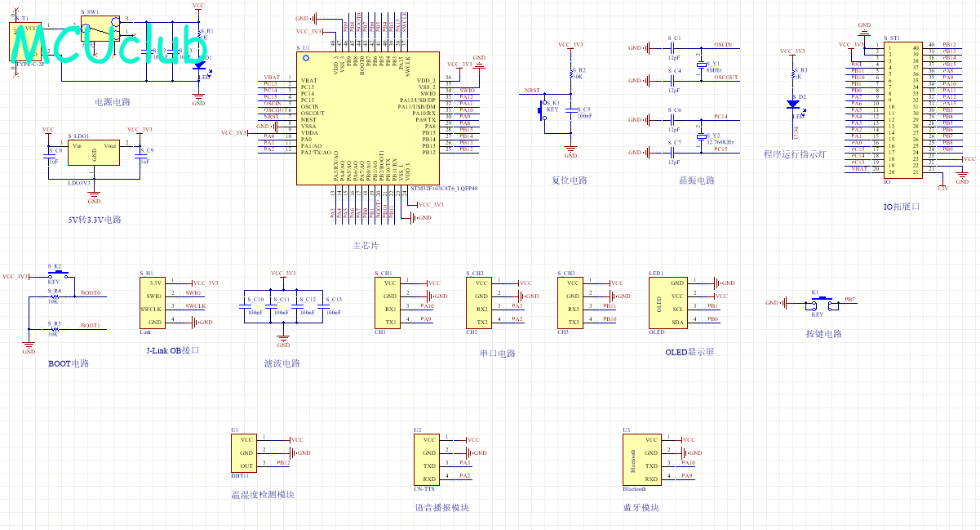The height and width of the screenshot is (530, 980).
Task: Select the S_Y2 32.768KHz crystal symbol
Action: [700, 136]
